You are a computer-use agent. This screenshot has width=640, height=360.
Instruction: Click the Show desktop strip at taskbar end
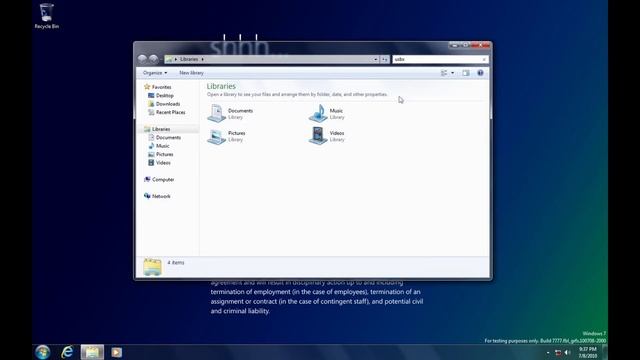coord(605,352)
